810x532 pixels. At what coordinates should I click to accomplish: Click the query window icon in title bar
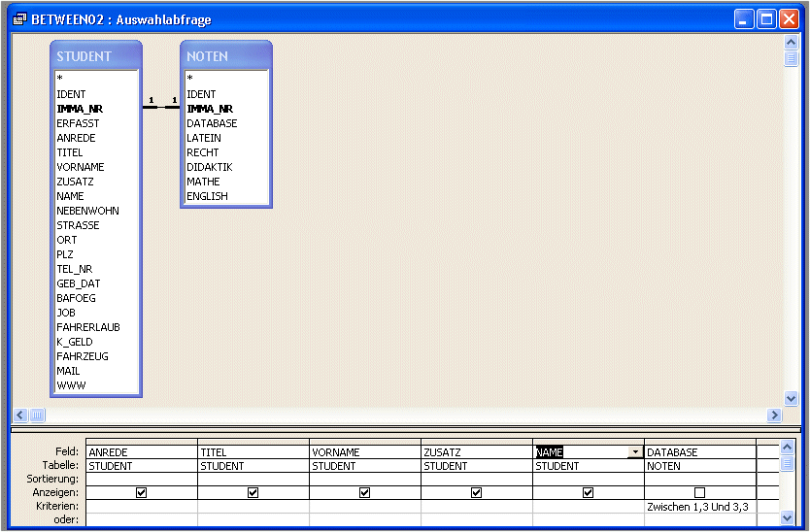click(x=19, y=19)
